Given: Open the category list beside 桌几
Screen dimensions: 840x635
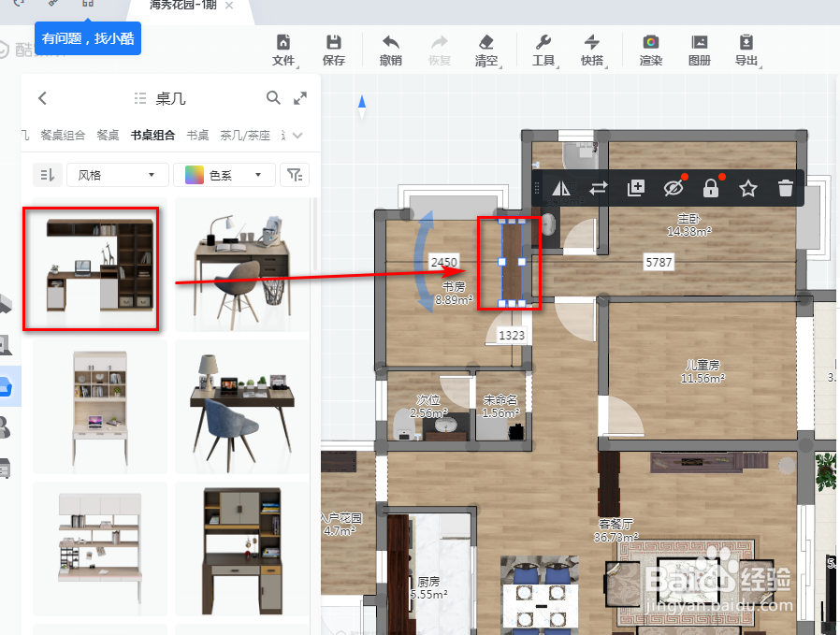Looking at the screenshot, I should point(140,98).
